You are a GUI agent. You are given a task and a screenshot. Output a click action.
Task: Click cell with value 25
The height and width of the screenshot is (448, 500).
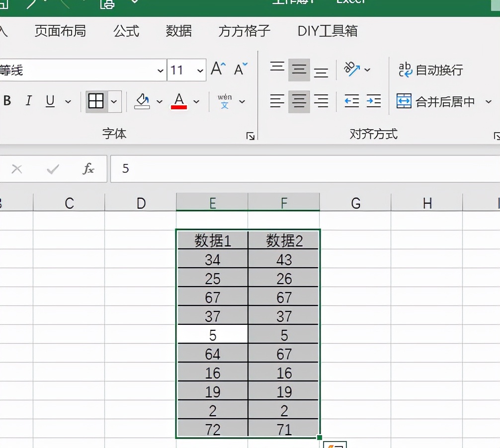tap(212, 278)
